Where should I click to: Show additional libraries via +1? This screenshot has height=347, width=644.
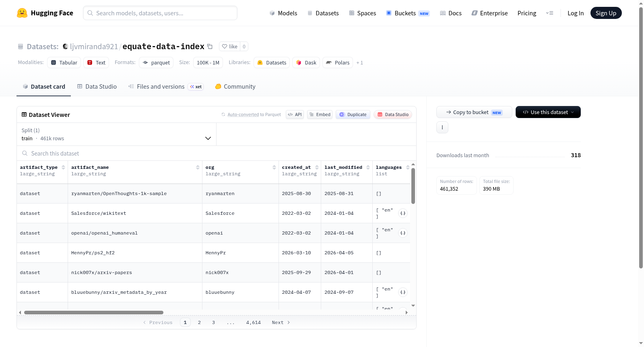click(359, 62)
